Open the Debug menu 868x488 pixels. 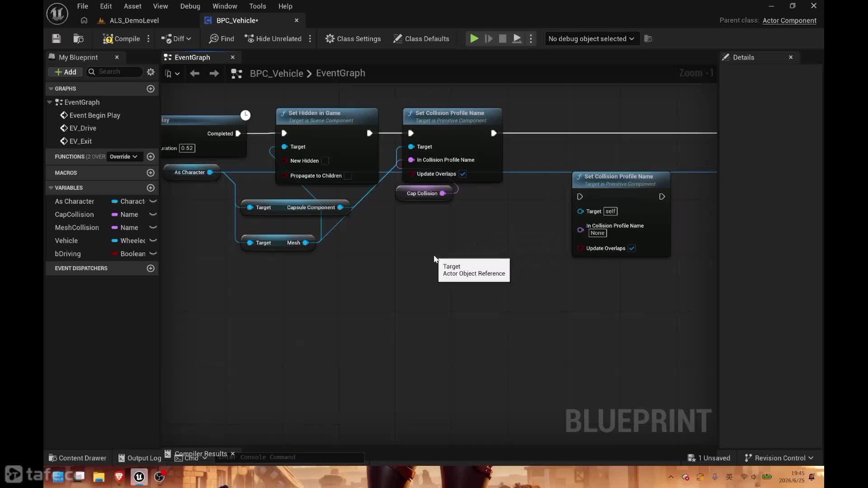190,6
